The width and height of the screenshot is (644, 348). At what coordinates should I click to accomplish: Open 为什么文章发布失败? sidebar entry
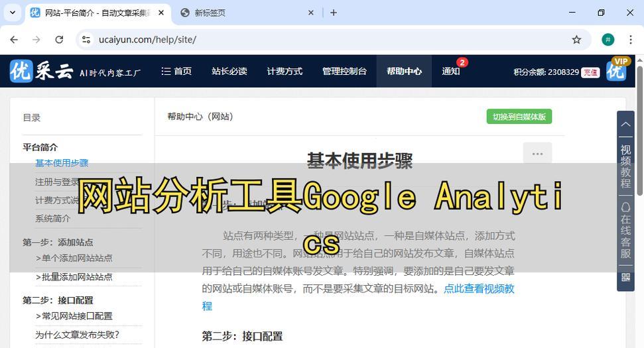[x=77, y=335]
